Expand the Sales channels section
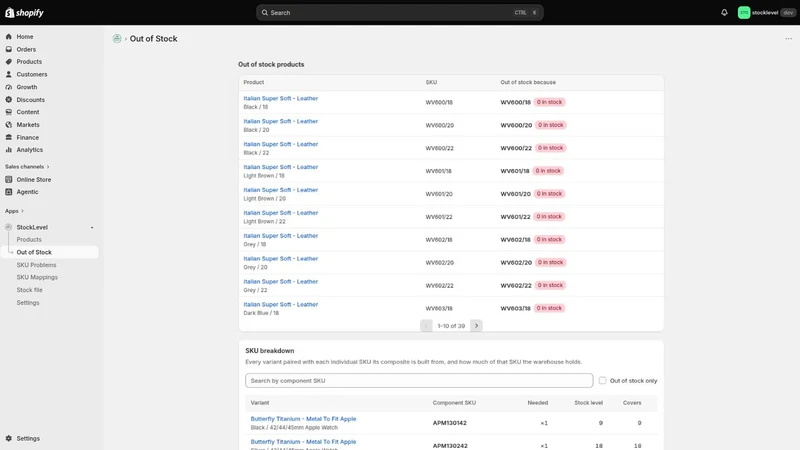Image resolution: width=800 pixels, height=450 pixels. [27, 167]
